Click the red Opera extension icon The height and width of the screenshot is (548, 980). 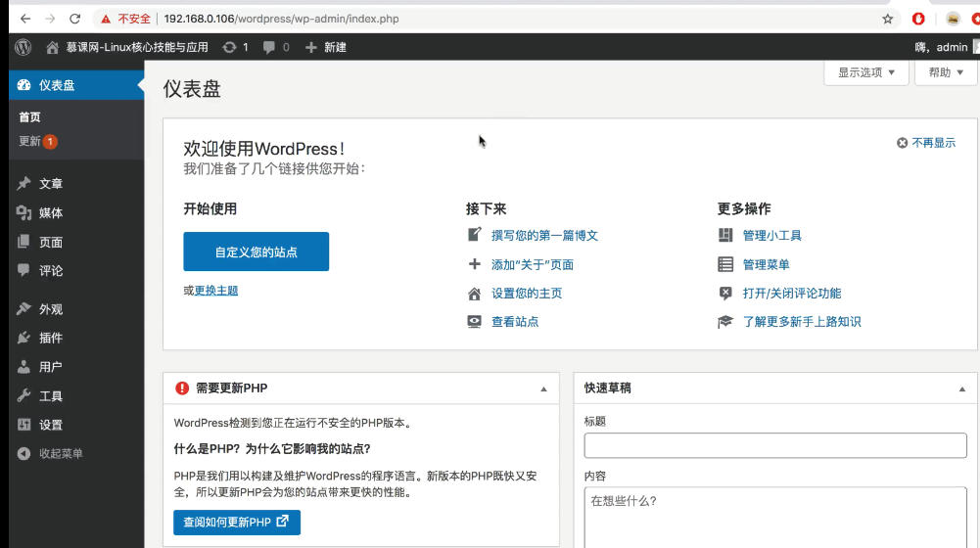tap(918, 19)
